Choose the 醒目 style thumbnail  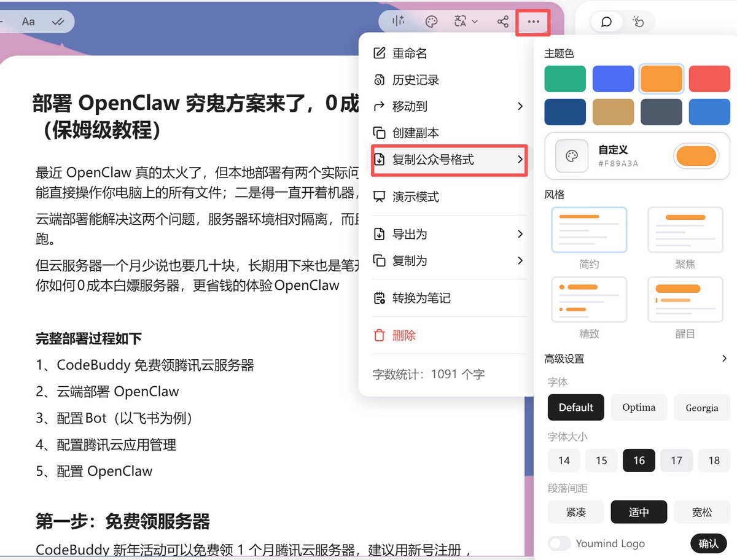685,300
